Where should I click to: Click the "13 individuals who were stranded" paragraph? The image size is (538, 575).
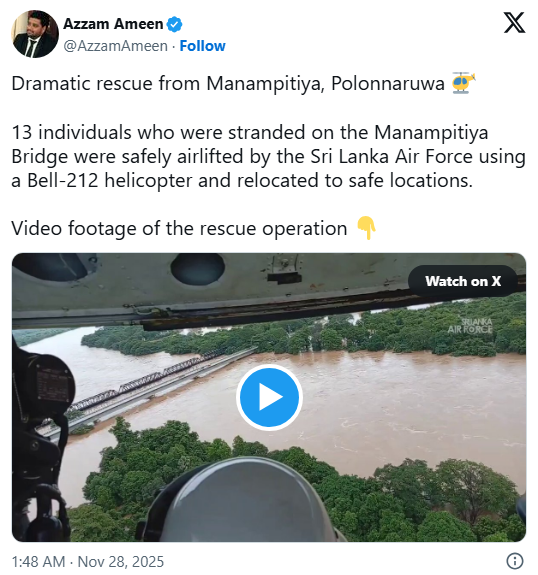coord(268,157)
